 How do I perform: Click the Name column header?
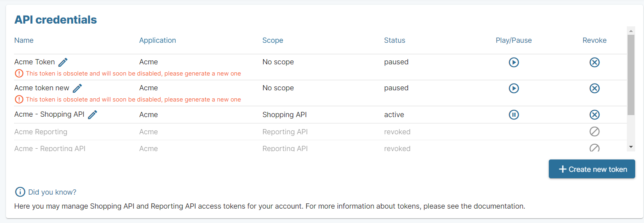pyautogui.click(x=24, y=40)
